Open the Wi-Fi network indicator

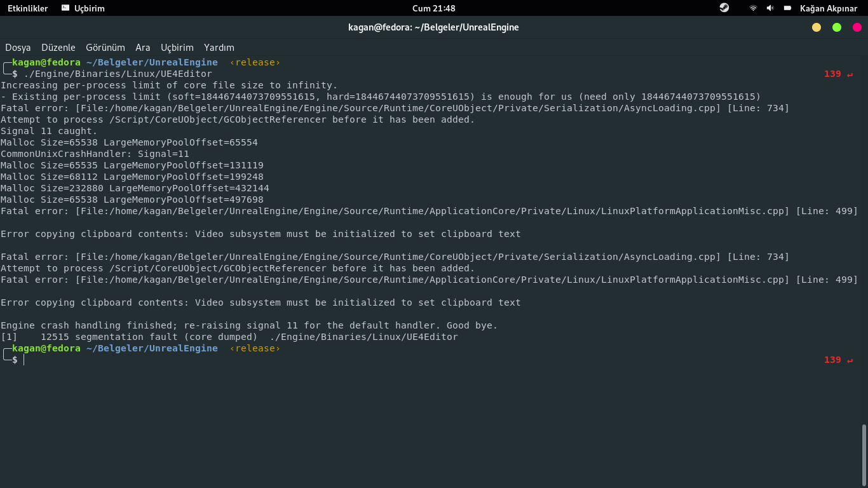pos(753,8)
